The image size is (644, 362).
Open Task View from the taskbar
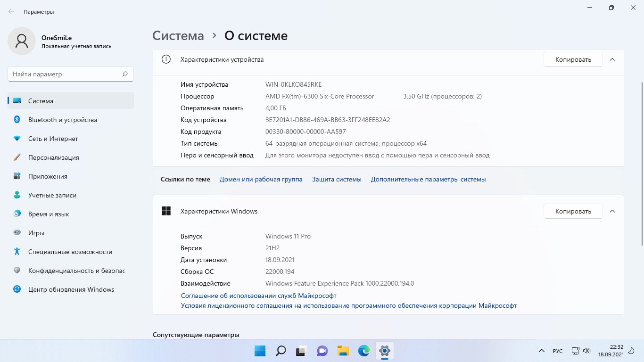(x=302, y=351)
